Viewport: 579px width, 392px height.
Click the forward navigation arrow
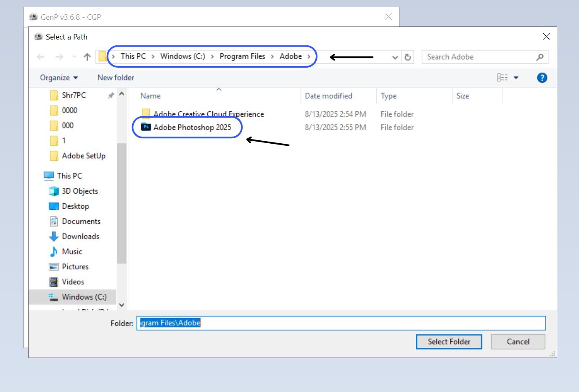59,57
